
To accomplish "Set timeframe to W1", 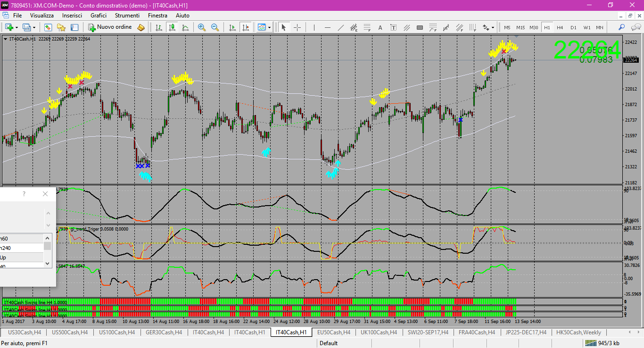I will (586, 27).
